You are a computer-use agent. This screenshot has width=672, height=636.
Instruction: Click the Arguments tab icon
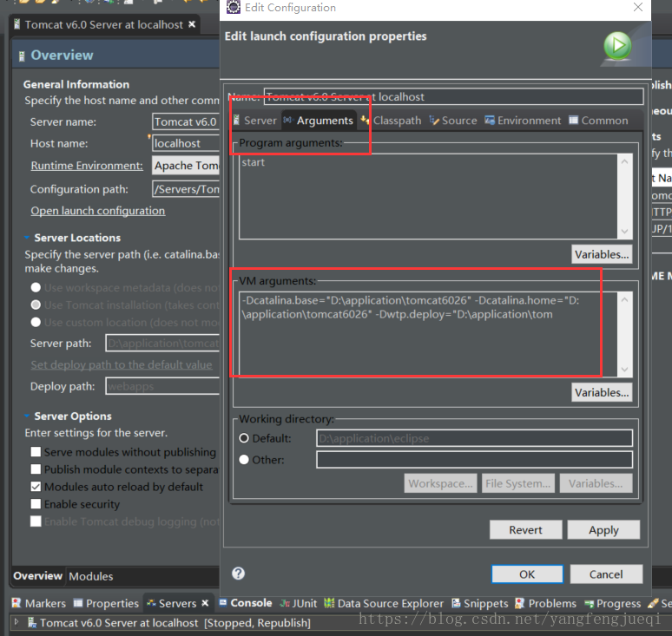point(288,120)
